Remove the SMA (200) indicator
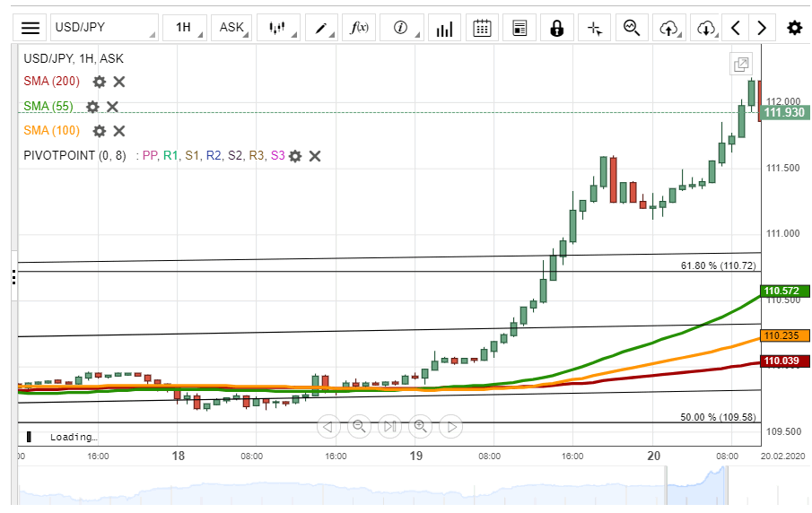 coord(119,82)
